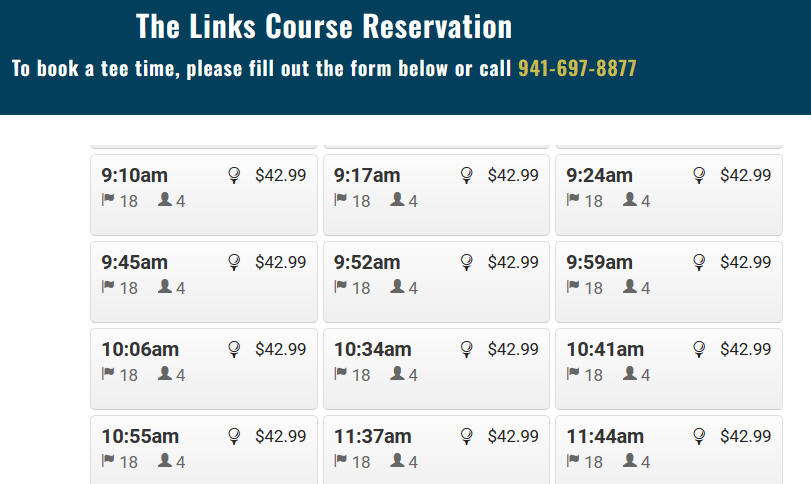
Task: Click the flag holes icon on 9:17am slot
Action: tap(340, 200)
